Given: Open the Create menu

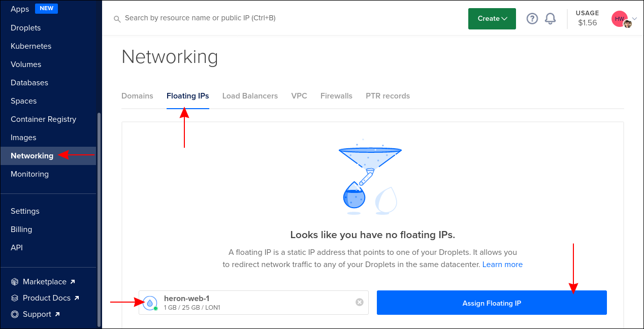Looking at the screenshot, I should click(491, 18).
